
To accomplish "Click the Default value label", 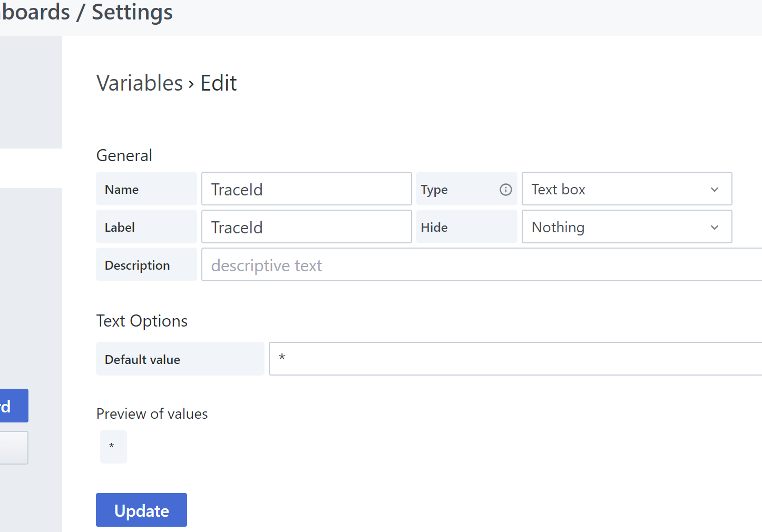I will [x=143, y=360].
